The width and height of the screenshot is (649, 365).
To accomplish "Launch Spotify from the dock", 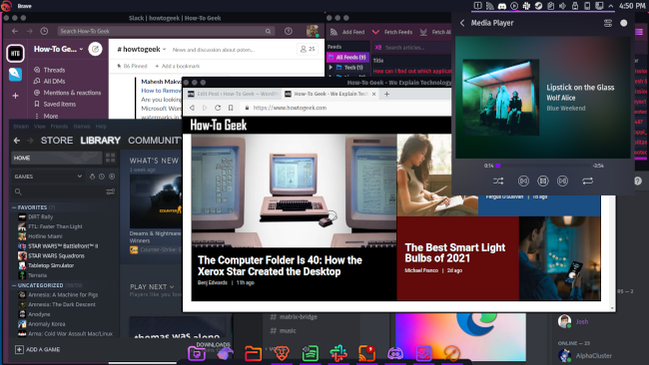I will click(310, 353).
